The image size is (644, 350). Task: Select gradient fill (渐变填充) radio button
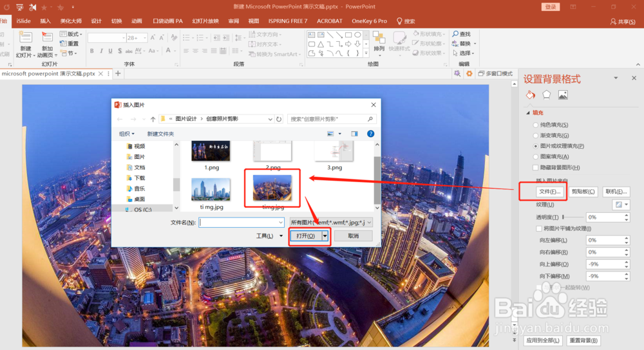[535, 135]
